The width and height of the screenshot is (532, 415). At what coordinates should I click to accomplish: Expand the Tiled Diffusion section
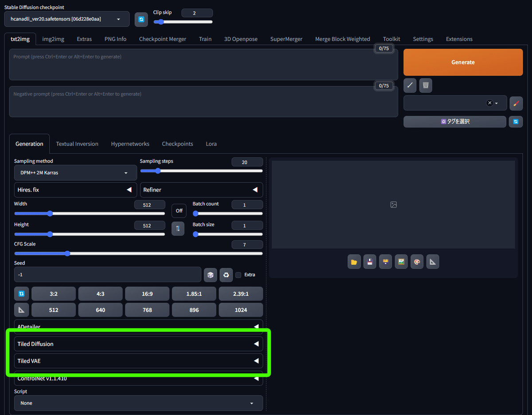coord(138,344)
